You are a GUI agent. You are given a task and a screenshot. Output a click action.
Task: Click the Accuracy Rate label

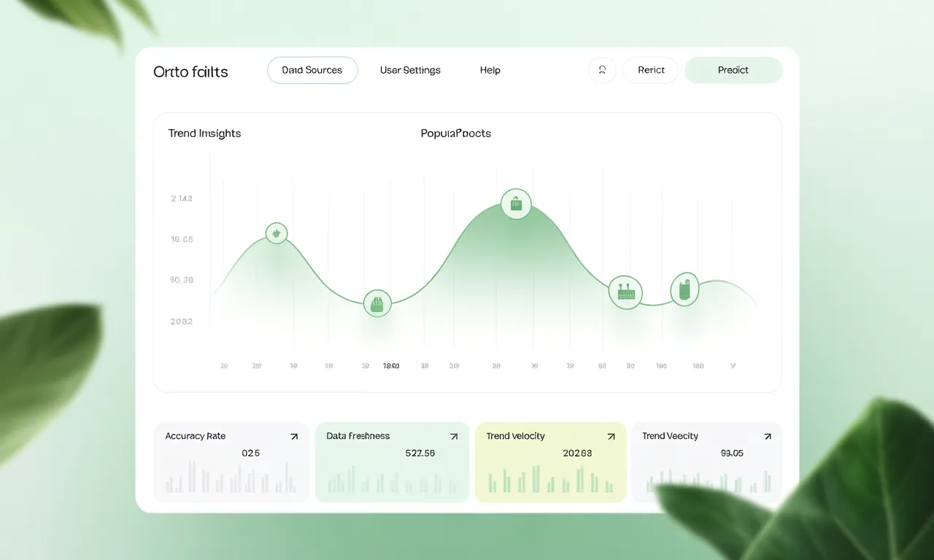[196, 436]
